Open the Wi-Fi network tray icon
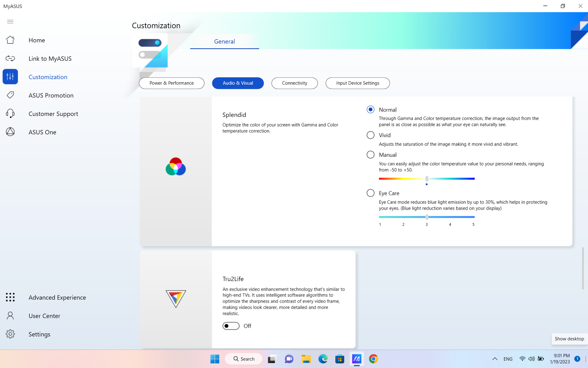 click(x=522, y=359)
